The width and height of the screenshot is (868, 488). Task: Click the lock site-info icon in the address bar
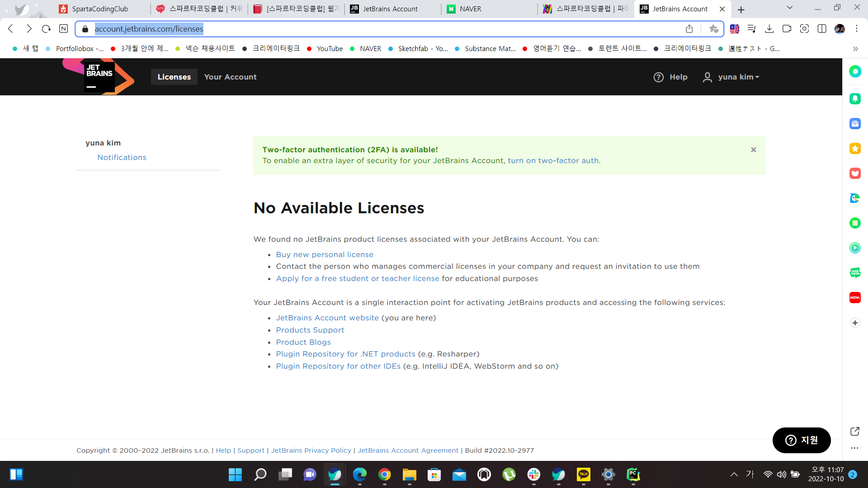click(85, 29)
